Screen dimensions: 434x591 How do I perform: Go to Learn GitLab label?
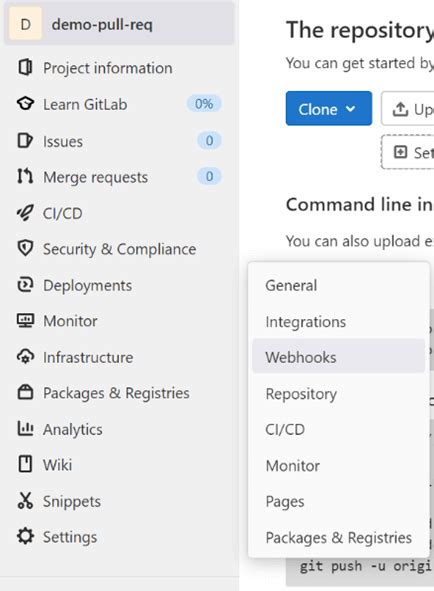[85, 104]
